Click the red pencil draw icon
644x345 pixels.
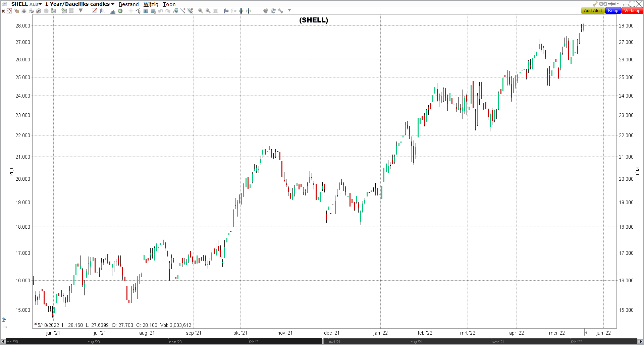[95, 11]
